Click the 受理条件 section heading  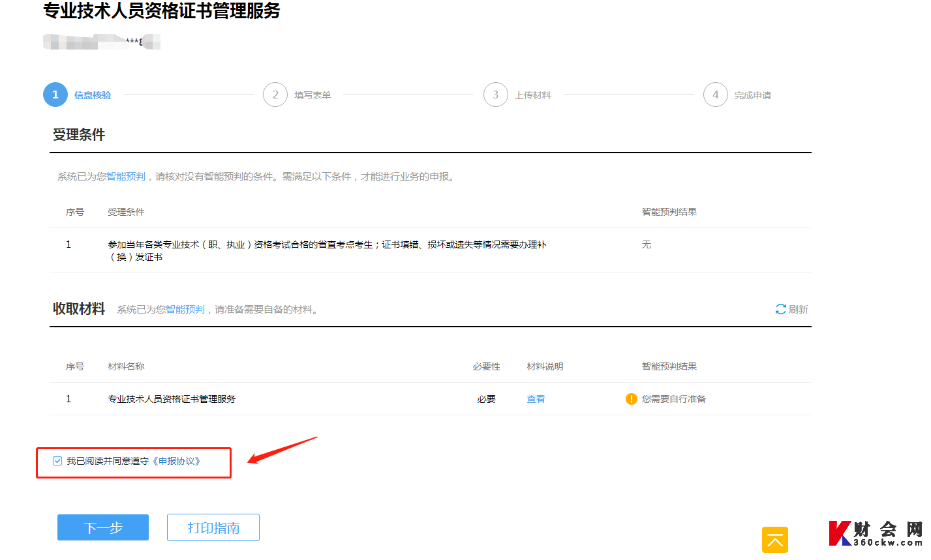tap(79, 135)
